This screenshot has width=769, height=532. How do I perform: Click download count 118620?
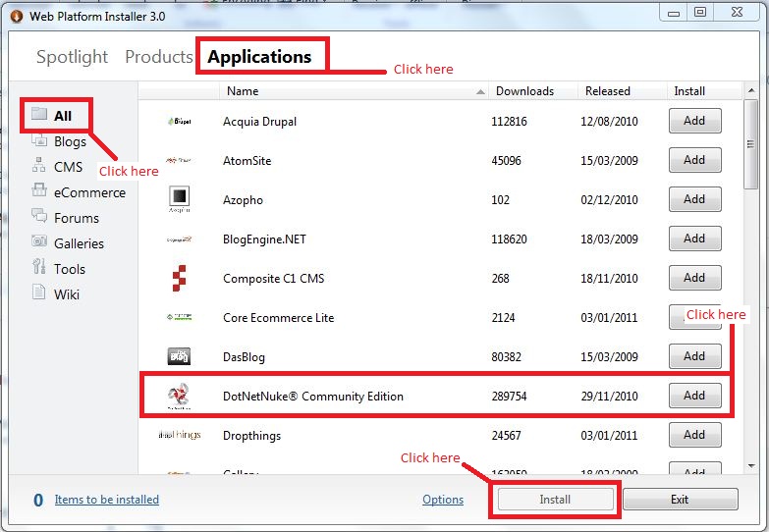(x=509, y=239)
